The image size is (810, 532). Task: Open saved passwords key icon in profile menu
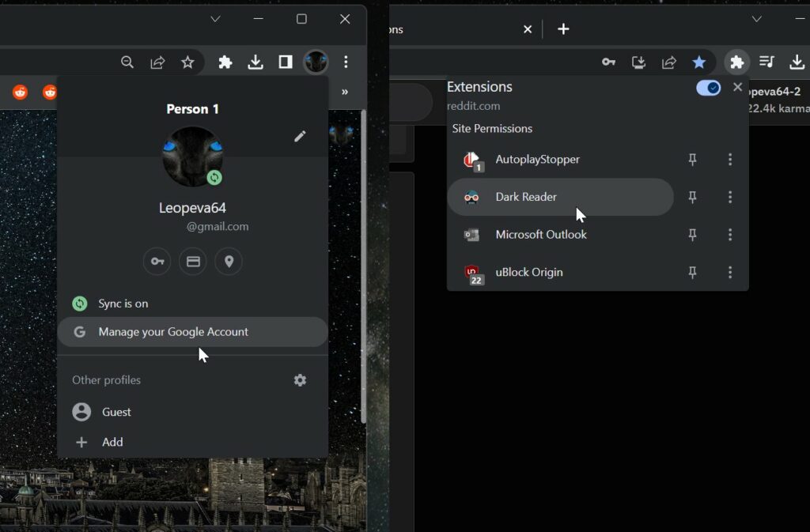157,261
